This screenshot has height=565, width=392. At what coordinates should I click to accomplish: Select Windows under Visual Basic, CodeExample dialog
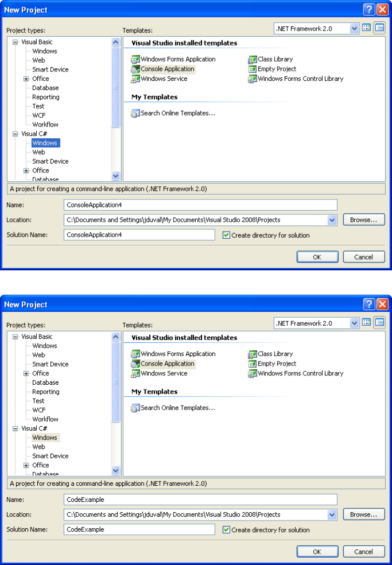coord(45,346)
